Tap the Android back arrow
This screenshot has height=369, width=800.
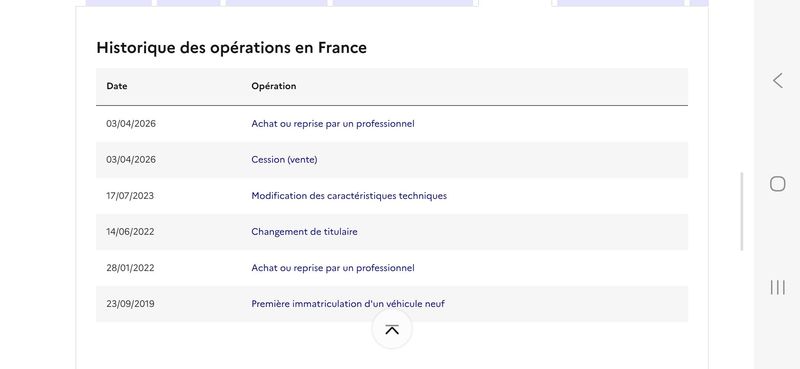[x=778, y=81]
